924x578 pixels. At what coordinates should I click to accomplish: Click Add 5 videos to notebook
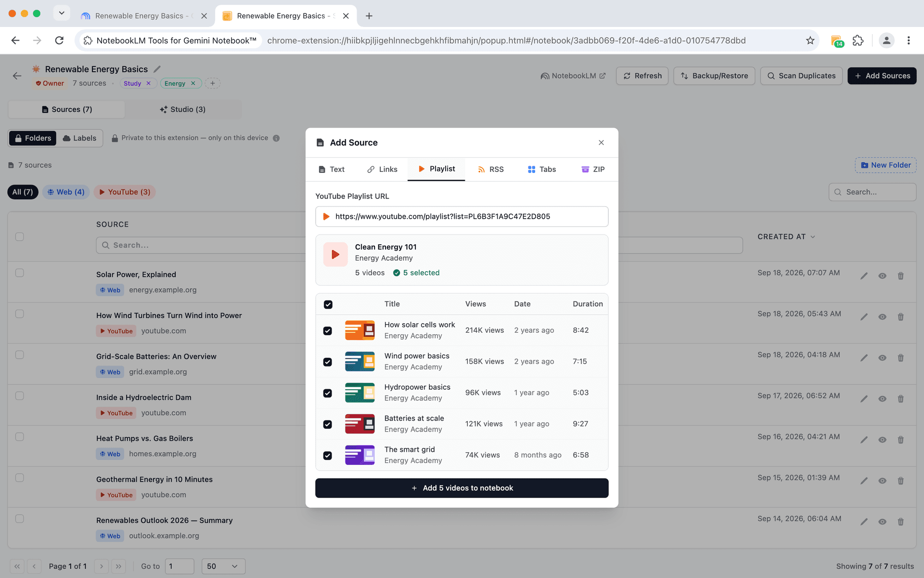point(462,488)
